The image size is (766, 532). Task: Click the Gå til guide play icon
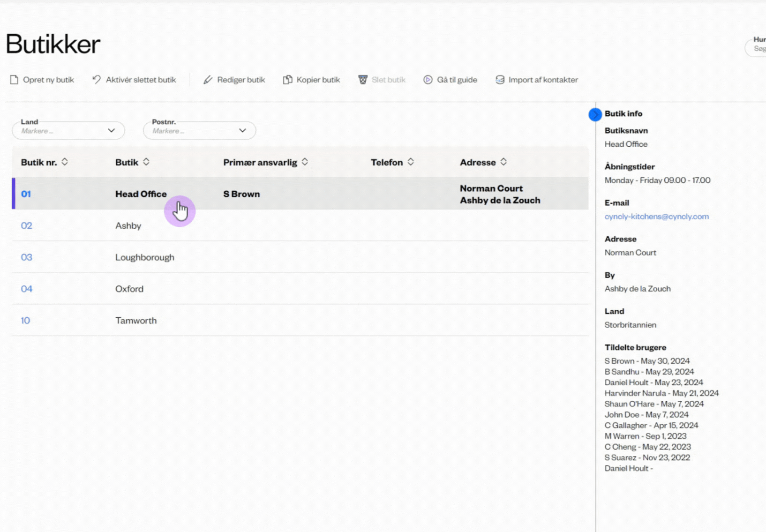(x=428, y=80)
